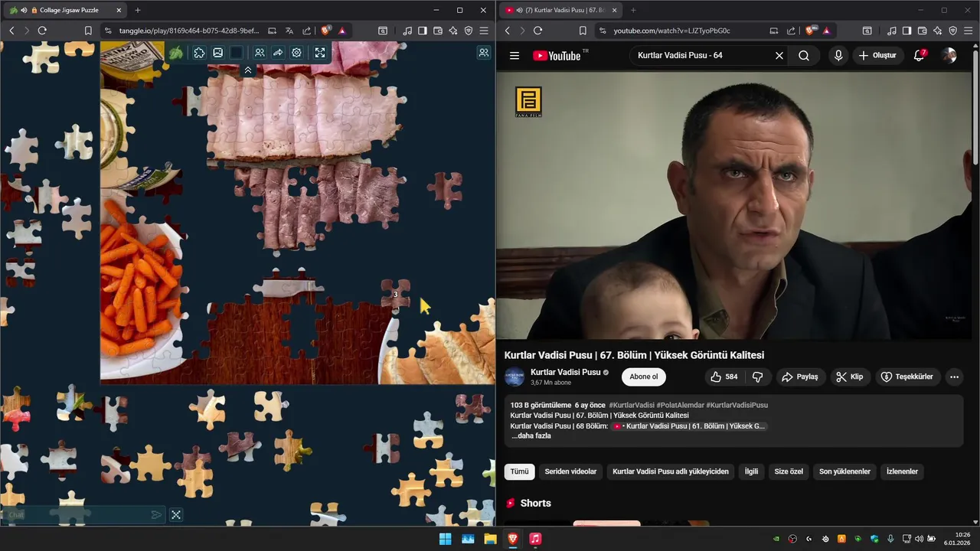Viewport: 980px width, 551px height.
Task: Bookmark the Tanggle page
Action: [88, 31]
